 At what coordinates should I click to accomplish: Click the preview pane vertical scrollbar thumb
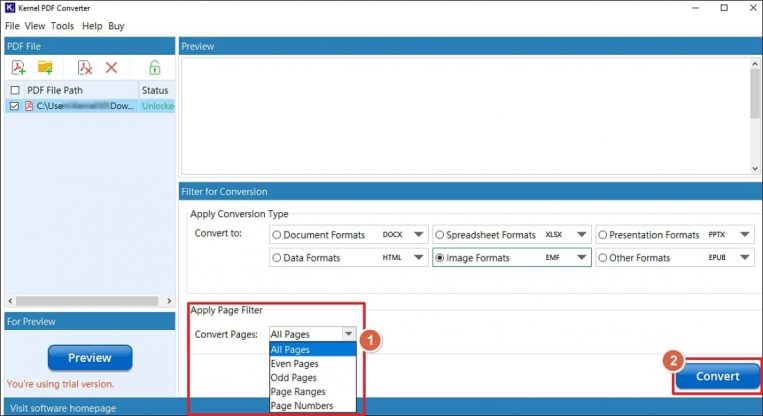755,93
